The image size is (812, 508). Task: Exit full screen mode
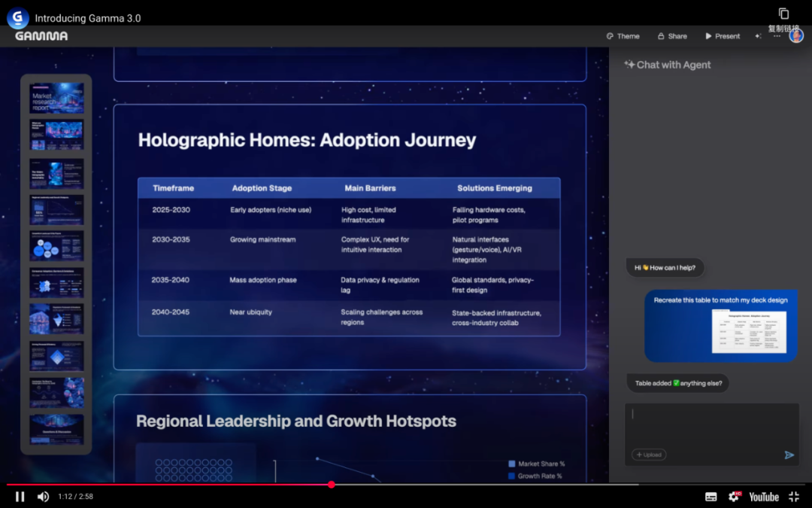pos(793,497)
